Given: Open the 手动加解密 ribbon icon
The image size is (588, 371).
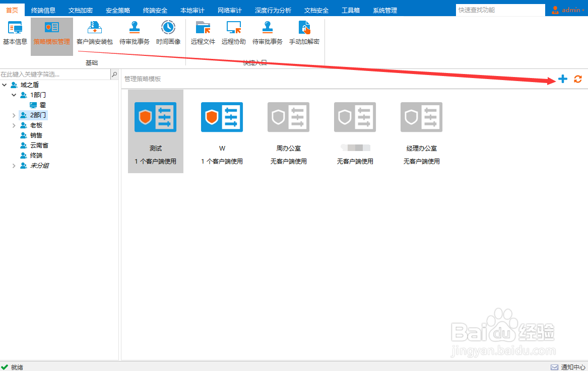Looking at the screenshot, I should pos(304,33).
